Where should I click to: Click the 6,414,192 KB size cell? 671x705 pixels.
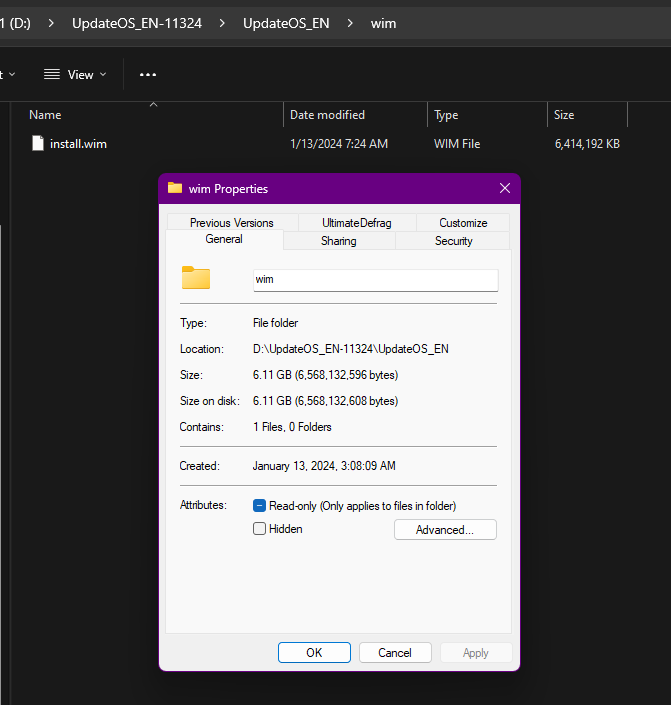(x=587, y=144)
